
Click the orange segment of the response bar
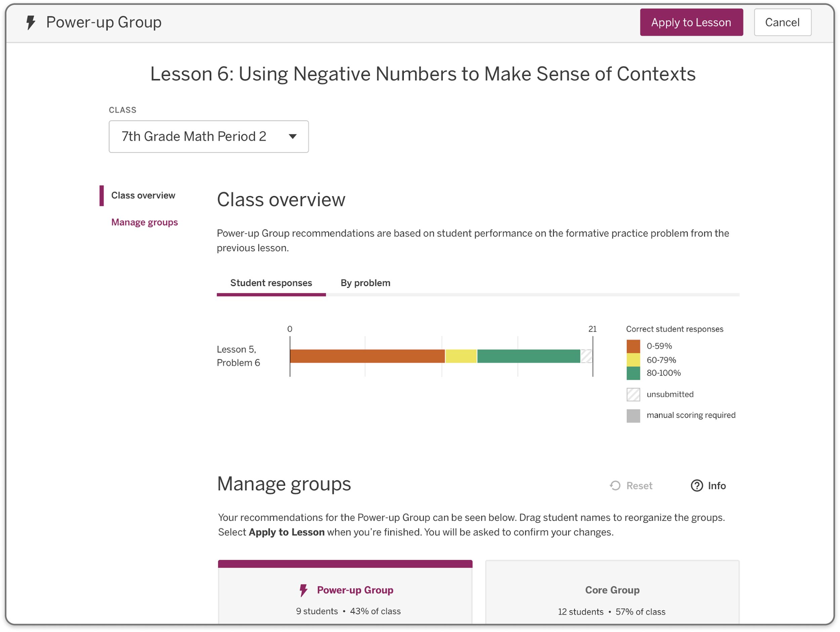pos(367,356)
